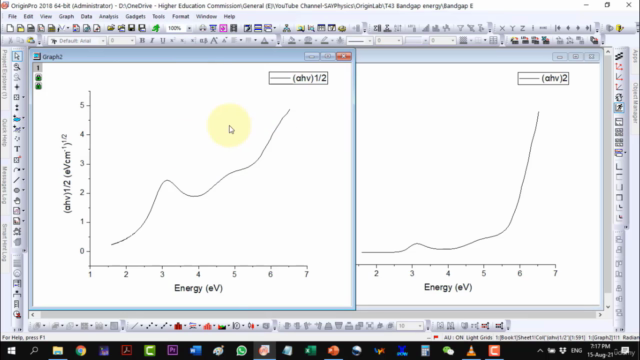Click the Set as Y column icon
This screenshot has width=640, height=360.
513,28
